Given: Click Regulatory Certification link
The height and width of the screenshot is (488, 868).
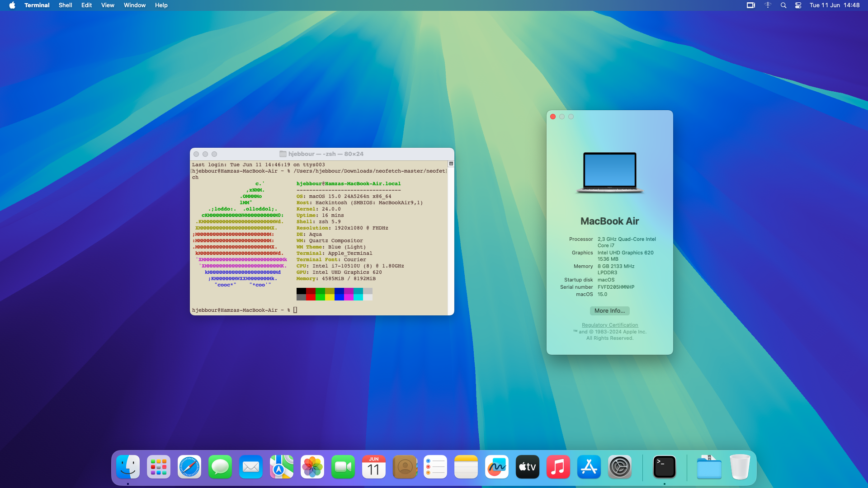Looking at the screenshot, I should click(610, 325).
